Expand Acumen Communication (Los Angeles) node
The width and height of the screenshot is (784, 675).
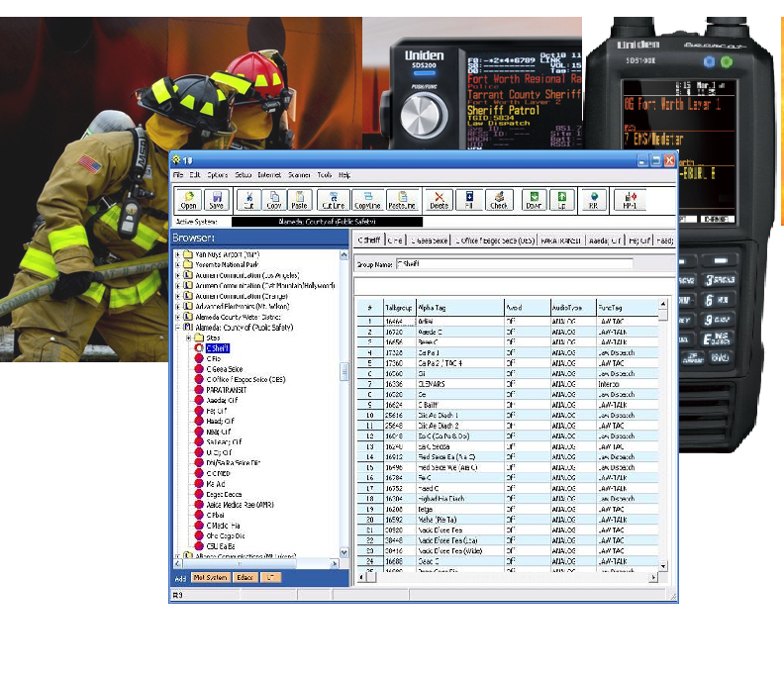tap(177, 275)
